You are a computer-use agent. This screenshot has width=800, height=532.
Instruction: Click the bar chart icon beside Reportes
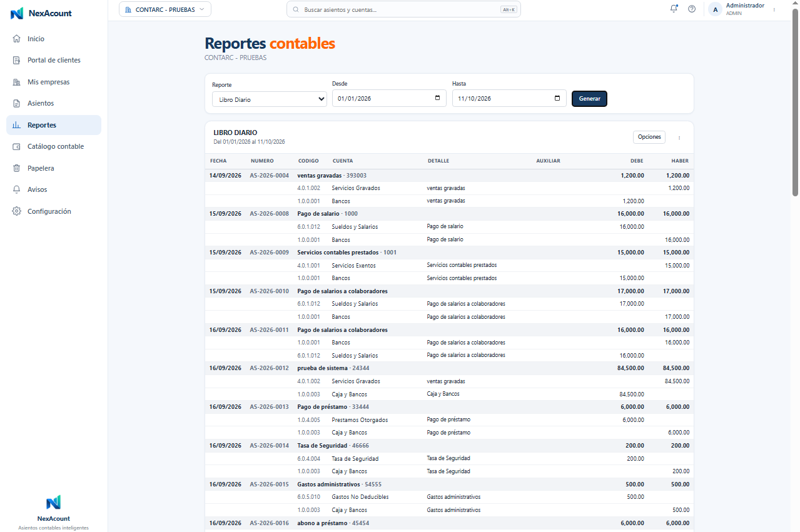(17, 125)
